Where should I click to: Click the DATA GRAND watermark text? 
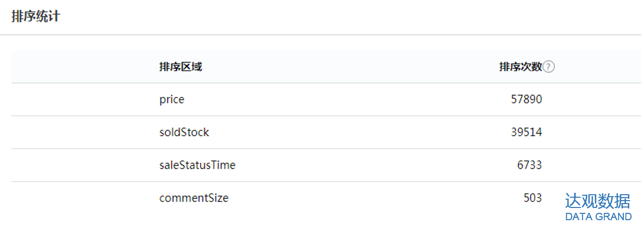(x=598, y=216)
